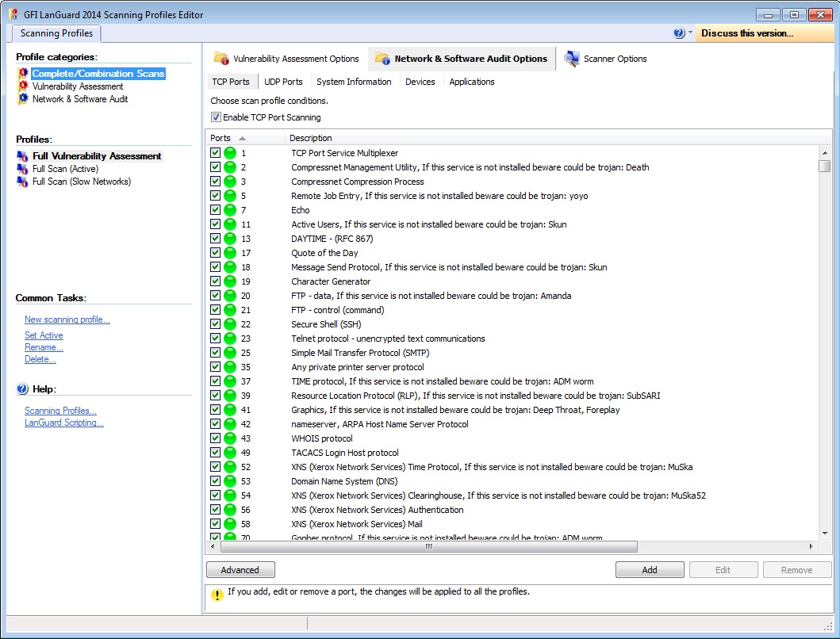
Task: Click the Rename link
Action: coord(44,347)
